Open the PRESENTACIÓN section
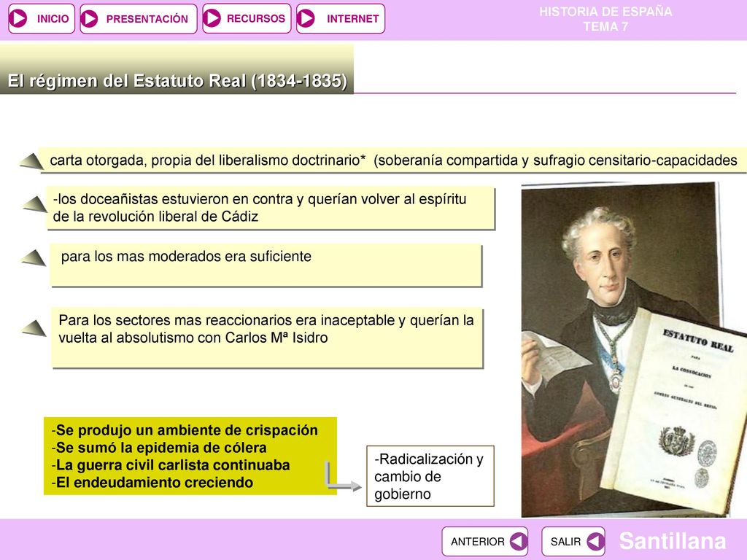The height and width of the screenshot is (560, 747). pos(139,18)
